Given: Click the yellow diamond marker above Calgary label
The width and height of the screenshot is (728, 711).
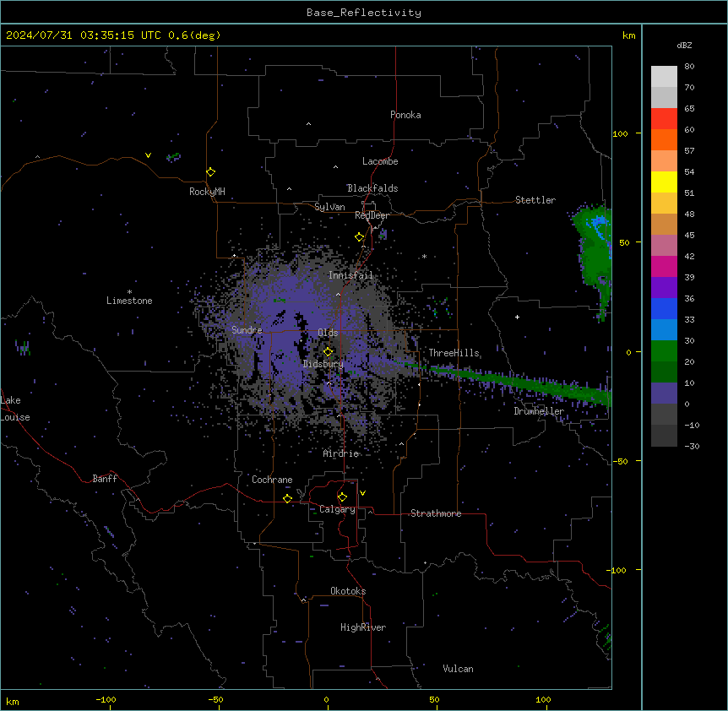Looking at the screenshot, I should [x=342, y=497].
